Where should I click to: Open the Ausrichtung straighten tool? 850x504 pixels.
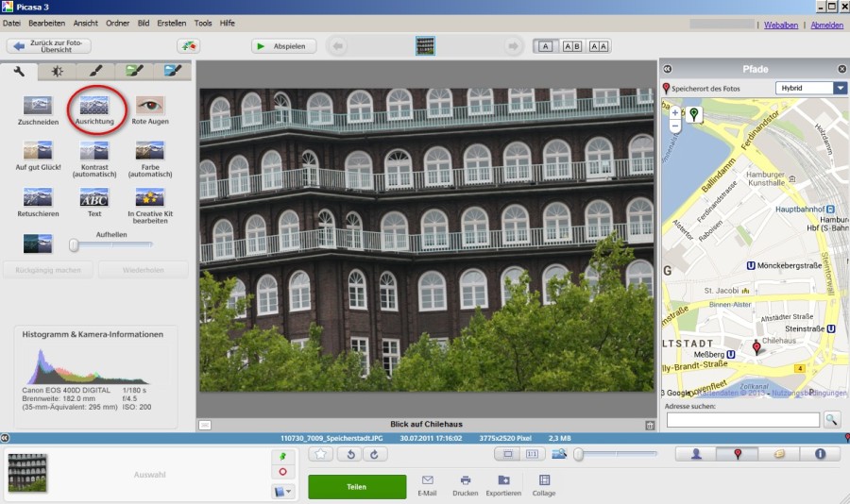point(96,105)
